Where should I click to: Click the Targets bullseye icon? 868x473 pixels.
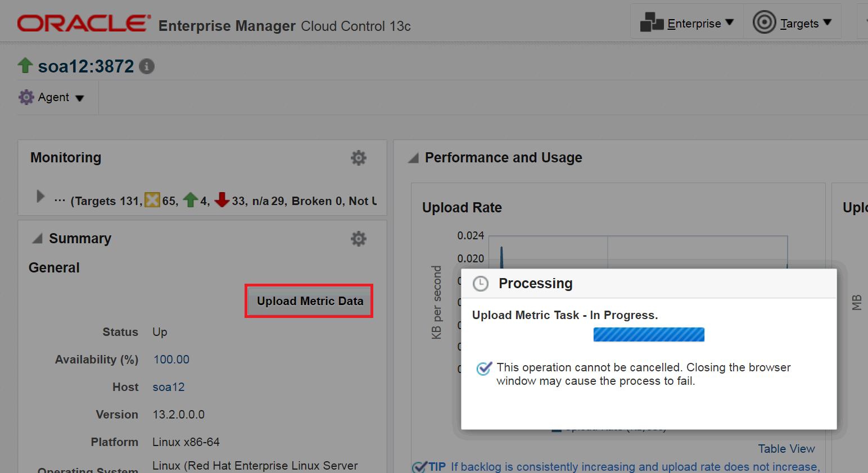click(x=763, y=22)
